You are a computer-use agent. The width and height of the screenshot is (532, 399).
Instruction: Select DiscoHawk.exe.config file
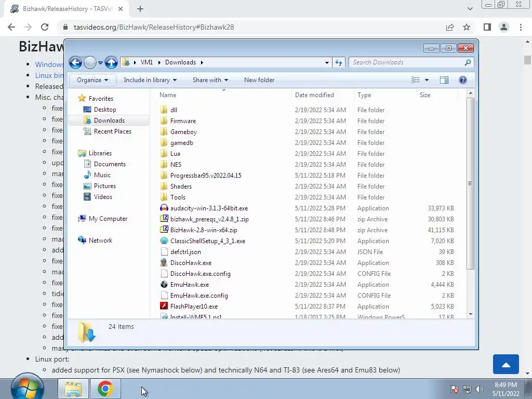[x=200, y=273]
